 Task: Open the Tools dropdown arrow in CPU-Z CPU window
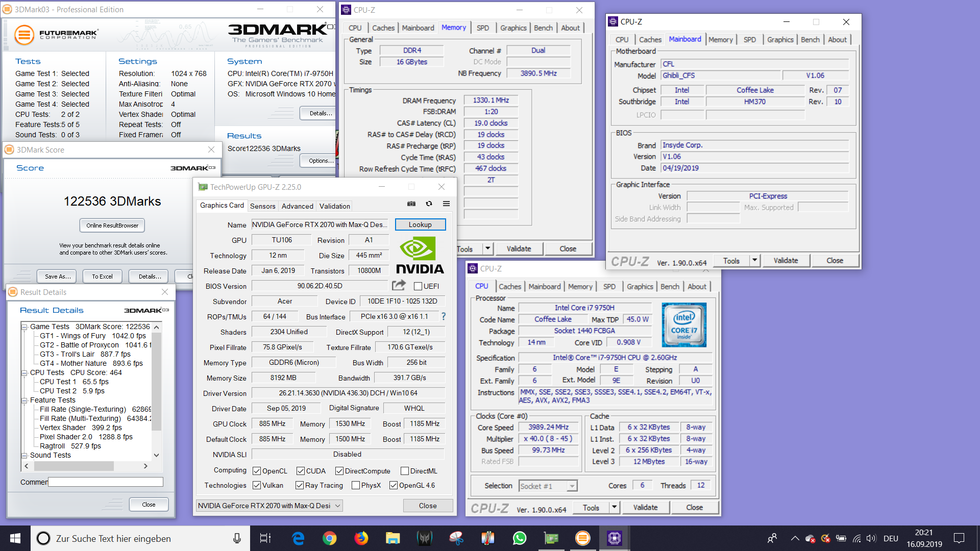[614, 507]
